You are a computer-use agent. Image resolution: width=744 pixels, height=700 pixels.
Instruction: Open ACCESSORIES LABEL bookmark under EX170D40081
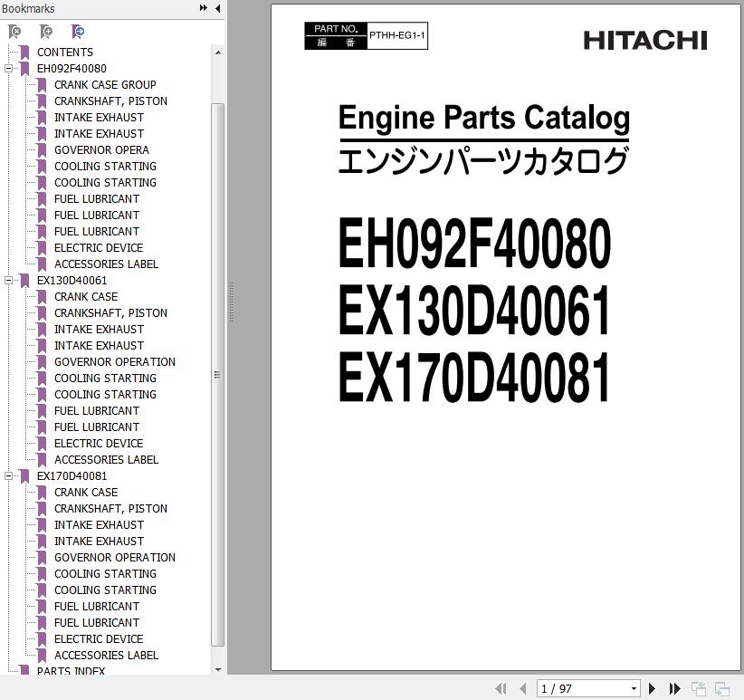pyautogui.click(x=106, y=656)
